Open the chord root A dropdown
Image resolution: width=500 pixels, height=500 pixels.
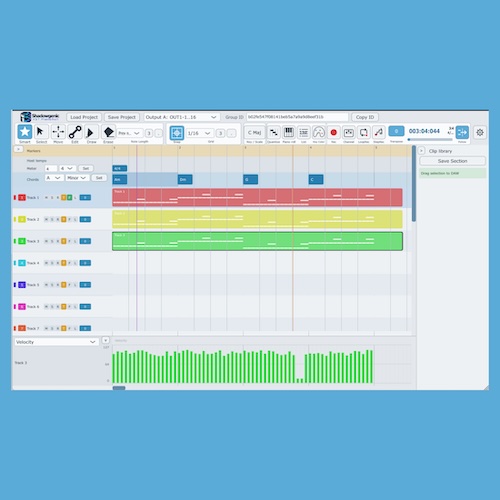tap(54, 178)
